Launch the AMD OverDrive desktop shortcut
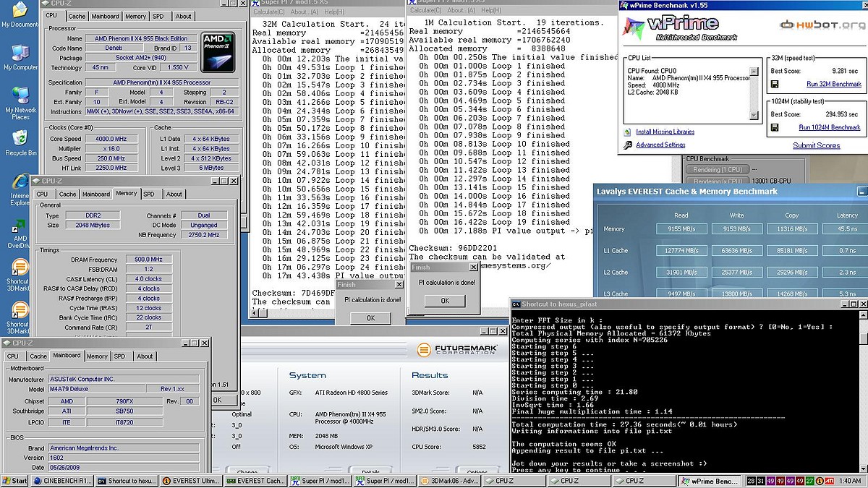The height and width of the screenshot is (488, 868). tap(20, 226)
